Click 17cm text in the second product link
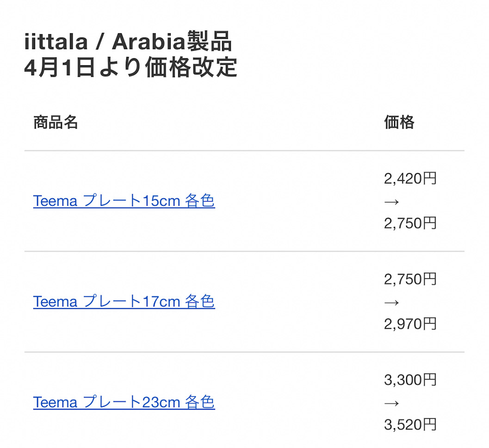The height and width of the screenshot is (448, 489). pyautogui.click(x=161, y=302)
